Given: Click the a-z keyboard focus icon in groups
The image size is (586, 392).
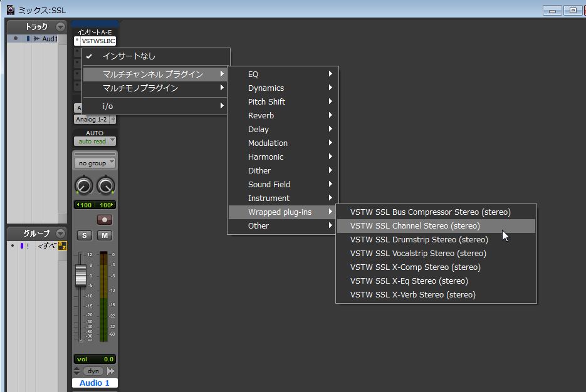Looking at the screenshot, I should pos(63,245).
